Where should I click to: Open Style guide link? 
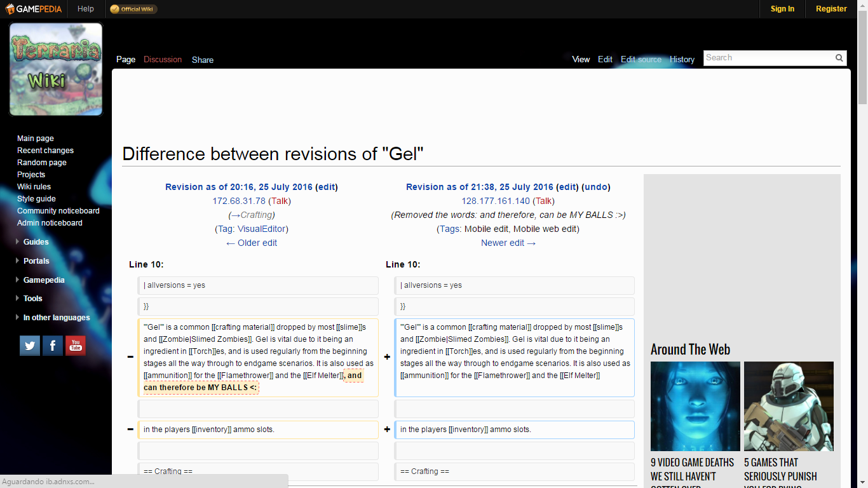[x=36, y=199]
